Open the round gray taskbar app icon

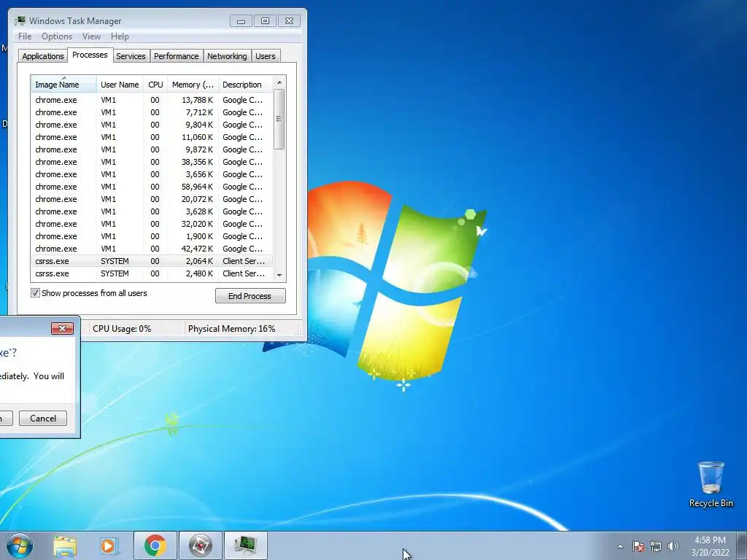(200, 545)
